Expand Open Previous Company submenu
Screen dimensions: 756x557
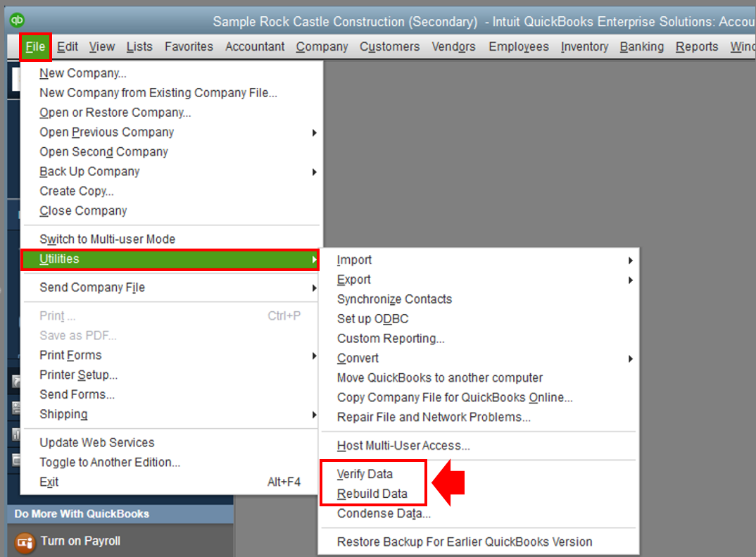(171, 132)
